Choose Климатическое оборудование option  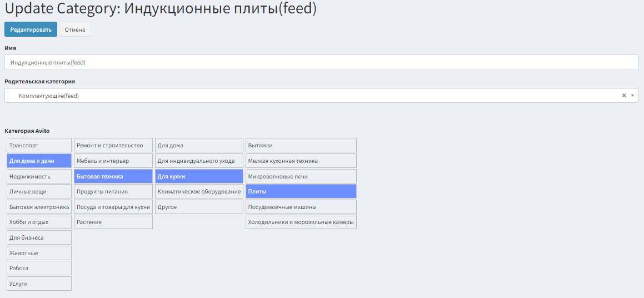pos(199,192)
